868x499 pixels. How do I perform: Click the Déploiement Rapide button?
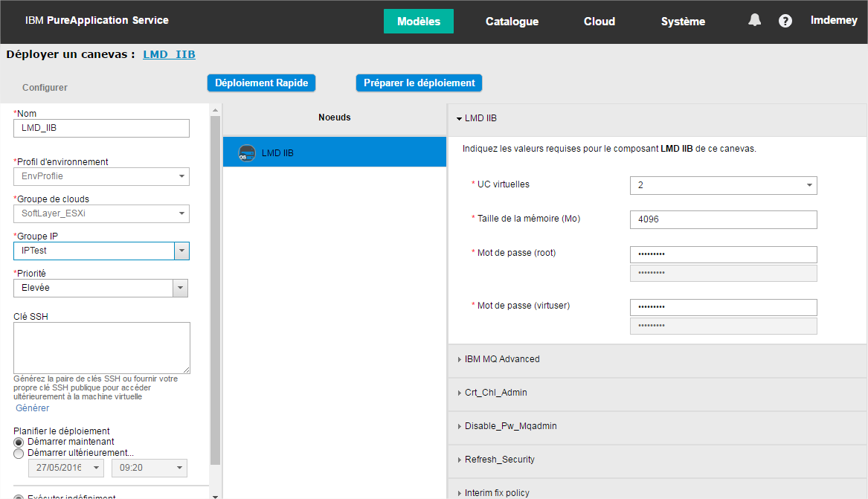tap(261, 83)
